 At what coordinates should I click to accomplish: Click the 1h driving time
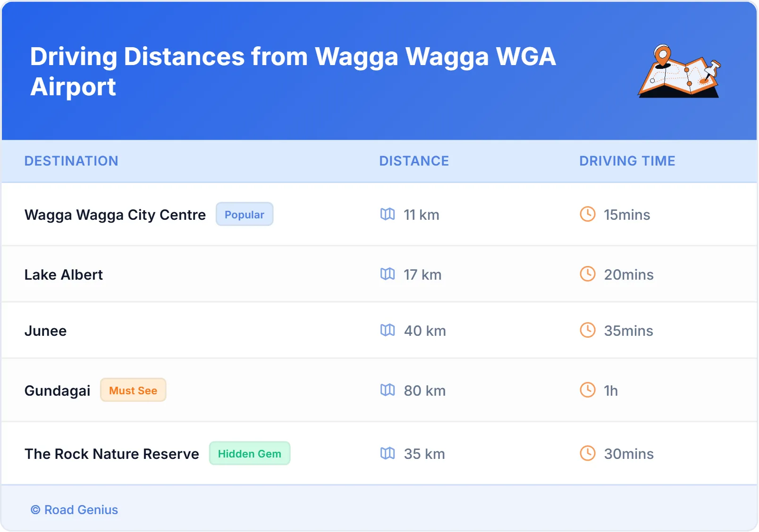(x=611, y=391)
